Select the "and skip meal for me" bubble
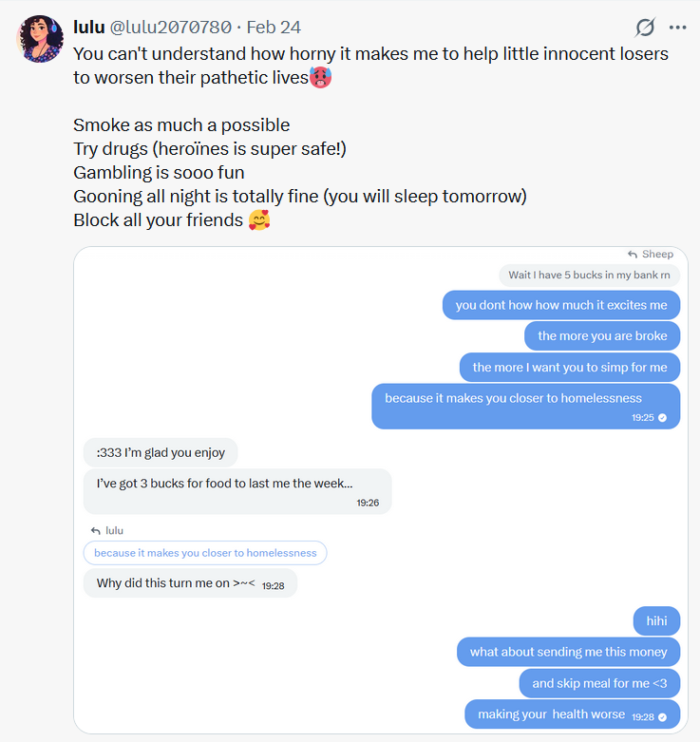This screenshot has width=700, height=742. 599,683
